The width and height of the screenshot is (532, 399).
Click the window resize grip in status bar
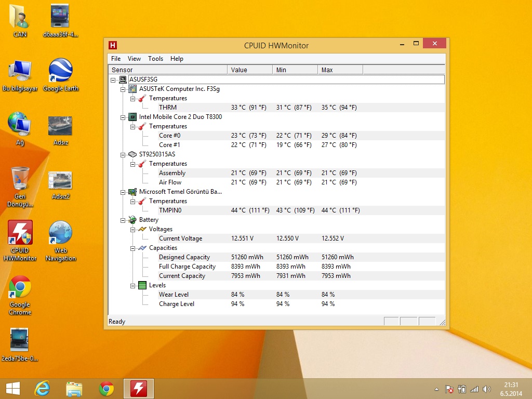[442, 322]
